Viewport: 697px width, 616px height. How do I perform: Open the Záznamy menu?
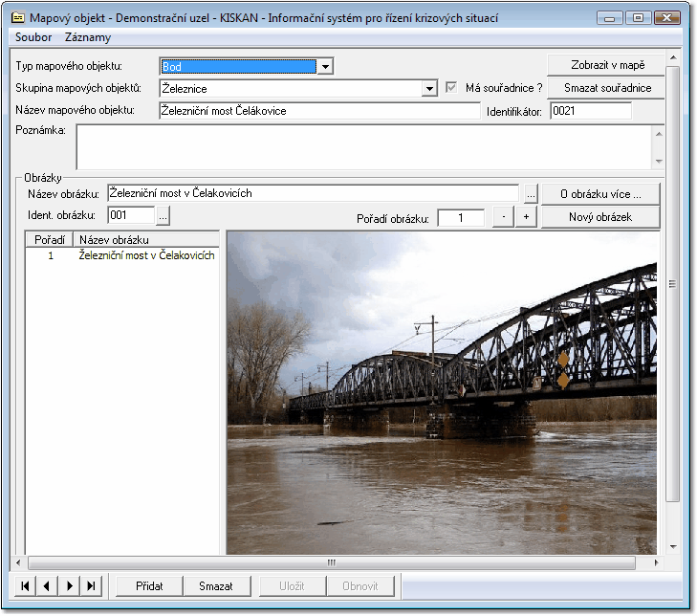click(x=88, y=37)
